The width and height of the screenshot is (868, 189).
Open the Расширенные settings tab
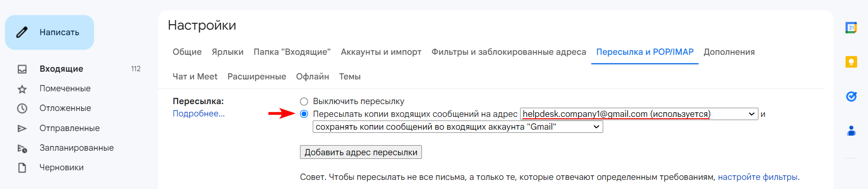[257, 77]
